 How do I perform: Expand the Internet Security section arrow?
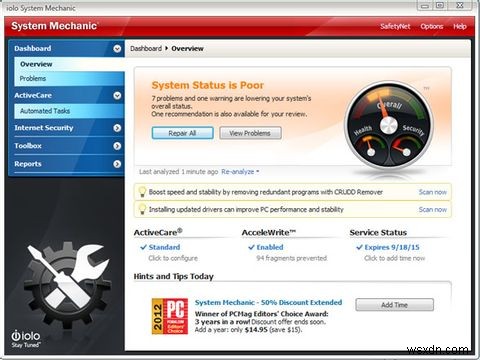117,128
